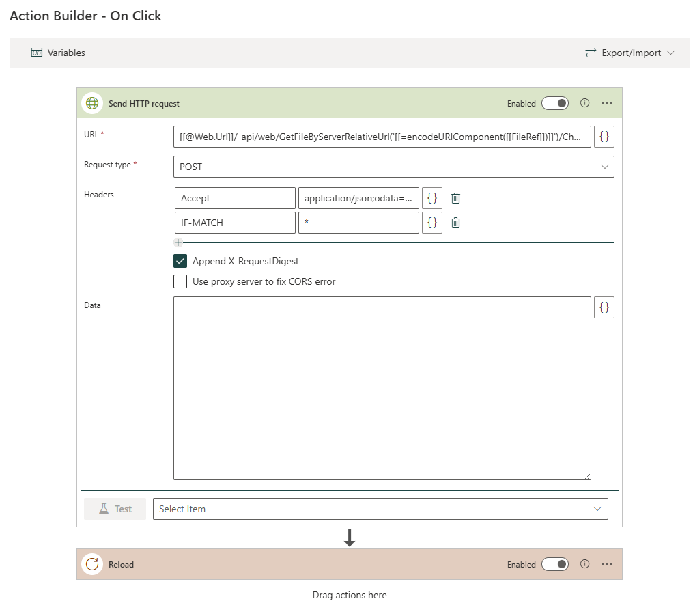Open more options for Send HTTP request
This screenshot has width=693, height=616.
(607, 103)
